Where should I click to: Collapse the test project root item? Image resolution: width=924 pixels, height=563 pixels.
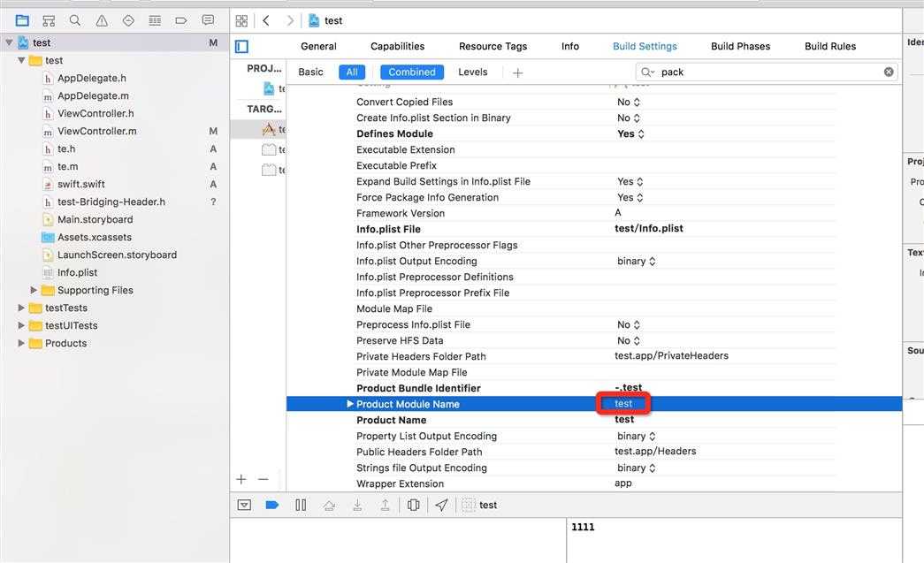click(9, 42)
